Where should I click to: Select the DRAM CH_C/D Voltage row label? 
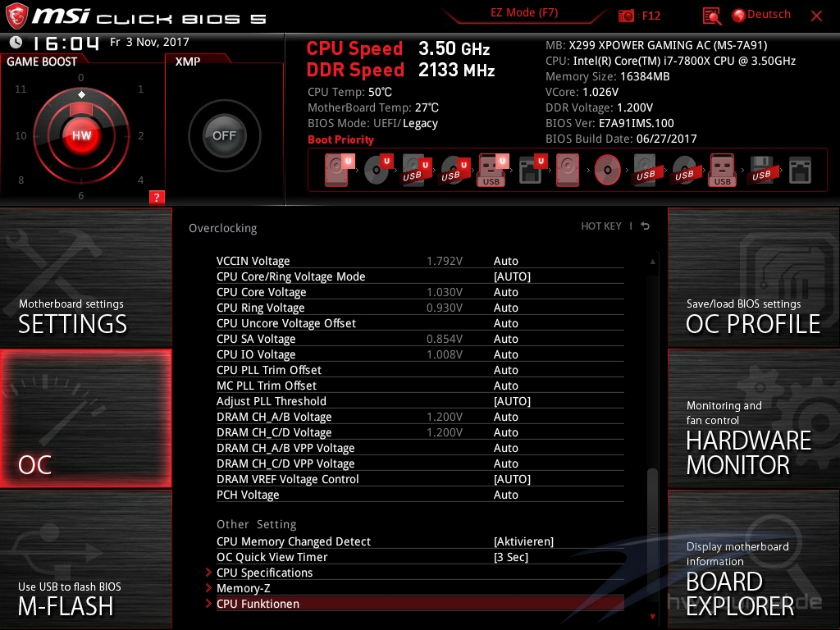click(x=274, y=432)
